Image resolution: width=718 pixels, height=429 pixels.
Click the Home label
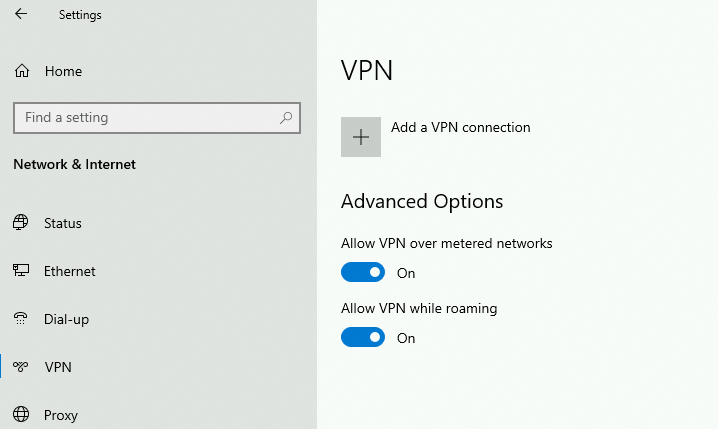(x=63, y=71)
